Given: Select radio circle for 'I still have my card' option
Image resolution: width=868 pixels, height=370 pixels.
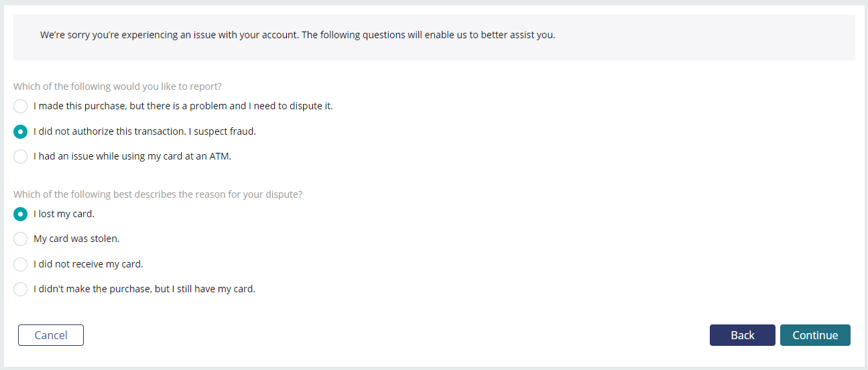Looking at the screenshot, I should click(21, 290).
